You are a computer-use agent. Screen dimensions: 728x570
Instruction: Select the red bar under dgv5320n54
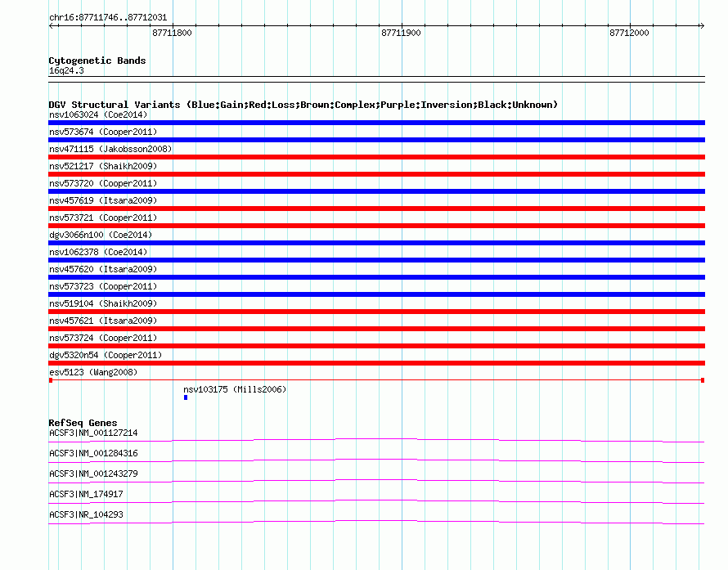(x=376, y=363)
